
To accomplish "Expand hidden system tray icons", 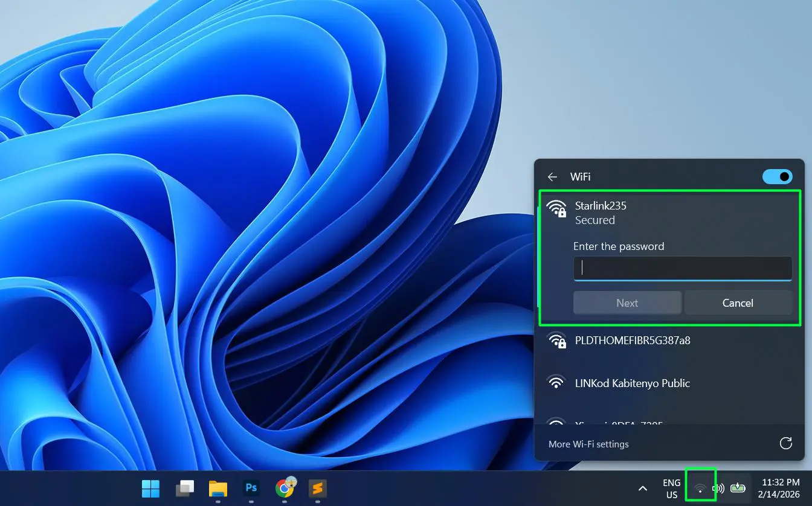I will [x=642, y=488].
